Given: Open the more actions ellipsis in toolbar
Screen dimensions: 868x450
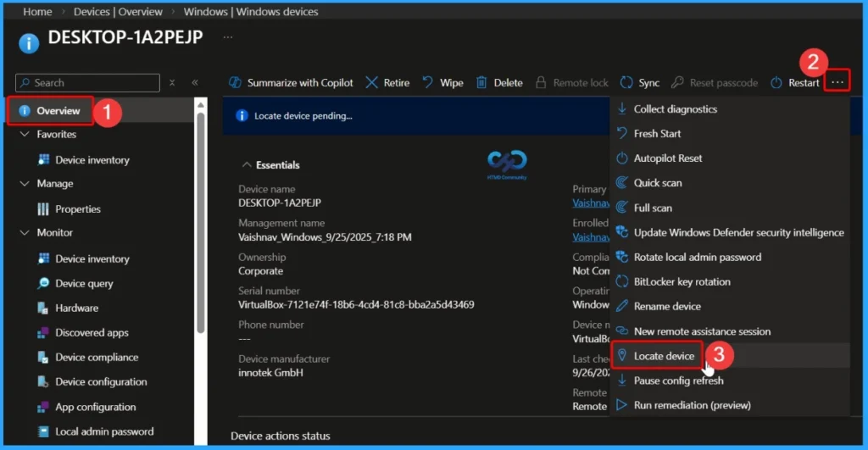Looking at the screenshot, I should click(x=837, y=82).
